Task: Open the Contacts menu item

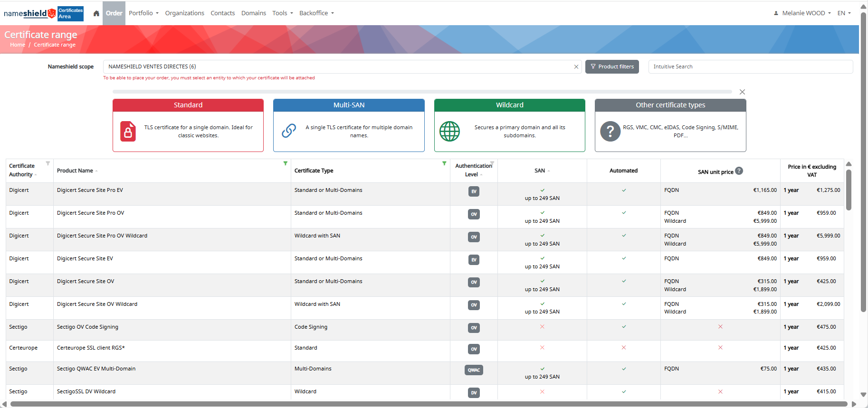Action: tap(223, 13)
